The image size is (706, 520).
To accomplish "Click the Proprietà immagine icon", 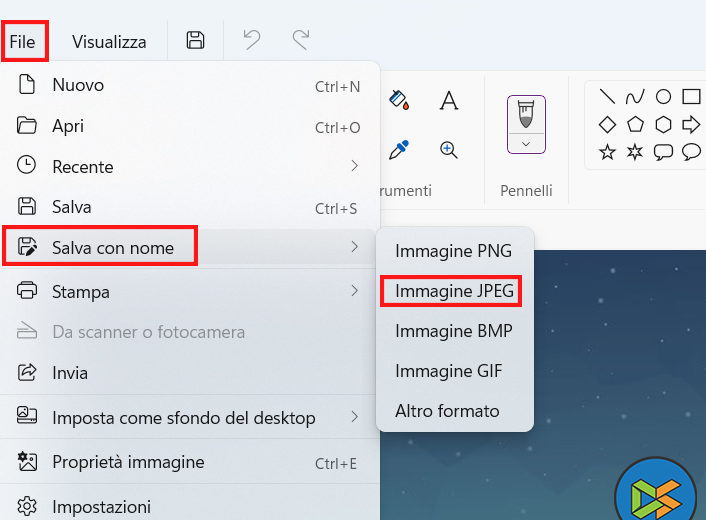I will [27, 461].
